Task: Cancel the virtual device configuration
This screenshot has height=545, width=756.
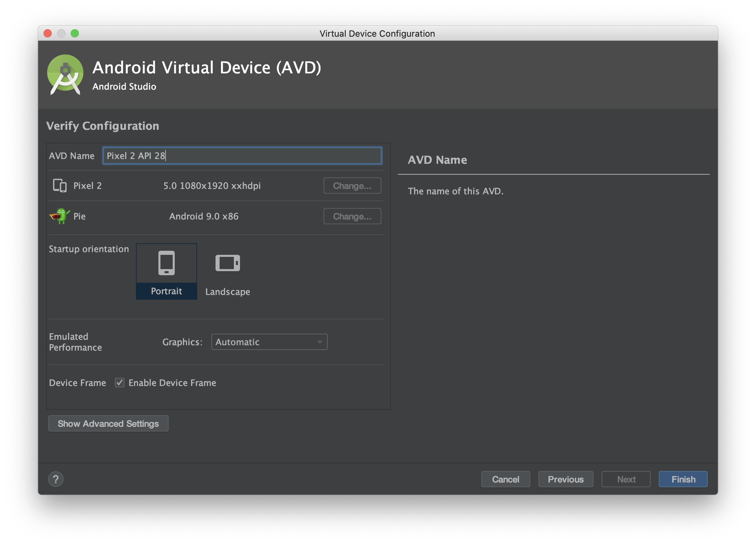Action: (x=505, y=479)
